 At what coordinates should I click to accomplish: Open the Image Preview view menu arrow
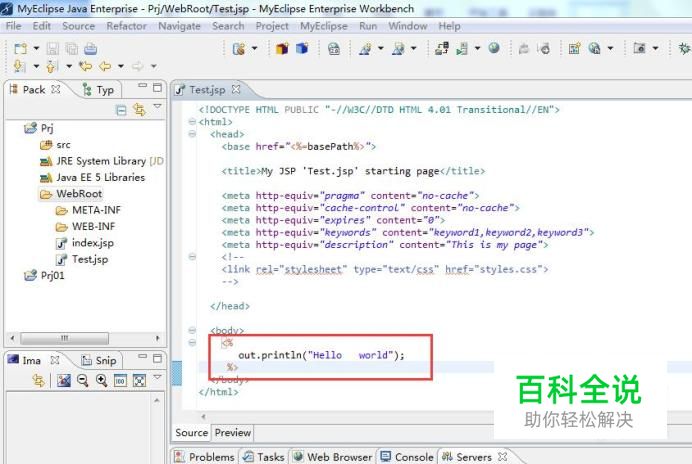pyautogui.click(x=157, y=377)
